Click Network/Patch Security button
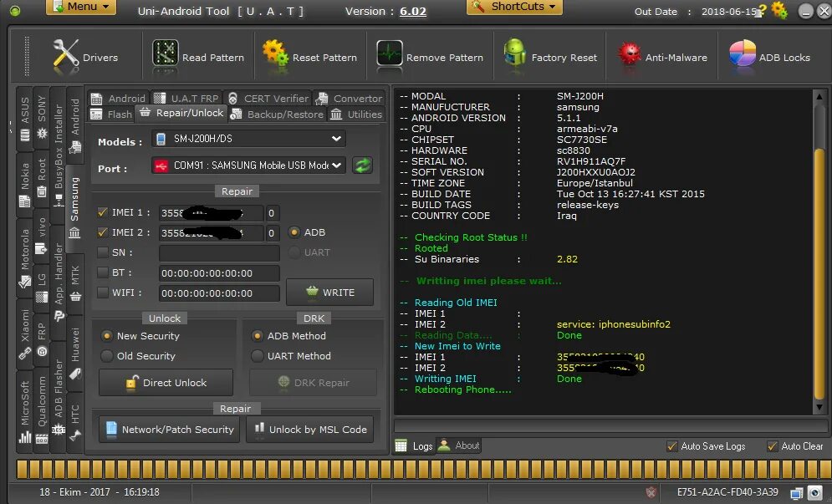The width and height of the screenshot is (832, 504). point(169,430)
